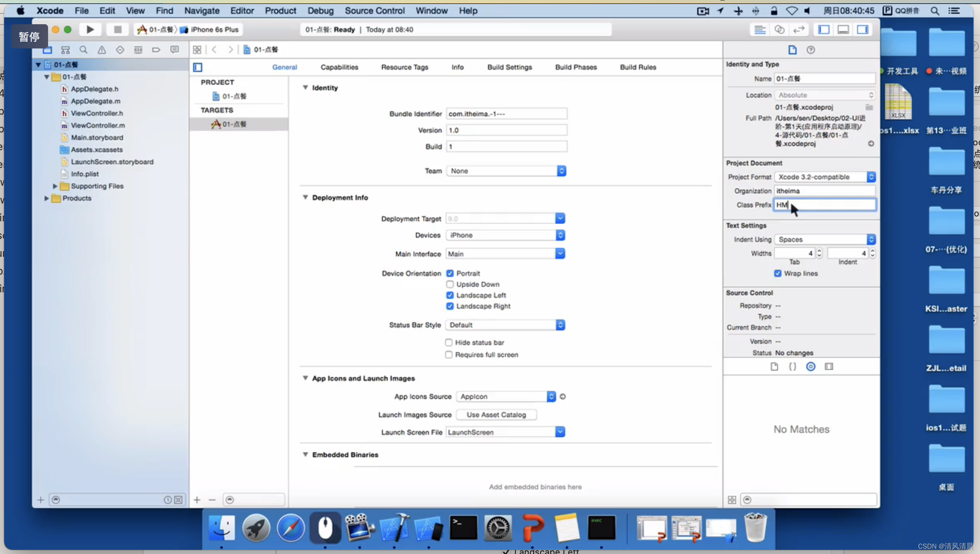Uncheck Landscape Right orientation
Screen dimensions: 980x554
tap(450, 306)
